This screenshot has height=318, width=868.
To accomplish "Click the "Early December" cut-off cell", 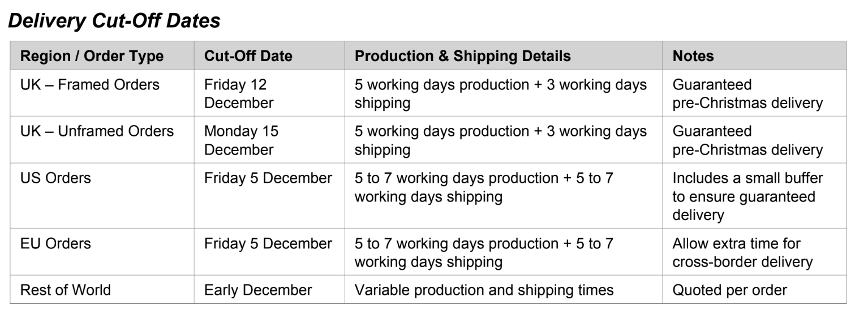I will [x=258, y=290].
